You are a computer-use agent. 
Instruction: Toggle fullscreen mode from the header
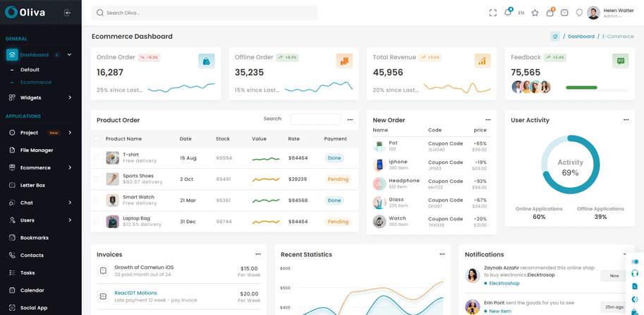(x=493, y=13)
